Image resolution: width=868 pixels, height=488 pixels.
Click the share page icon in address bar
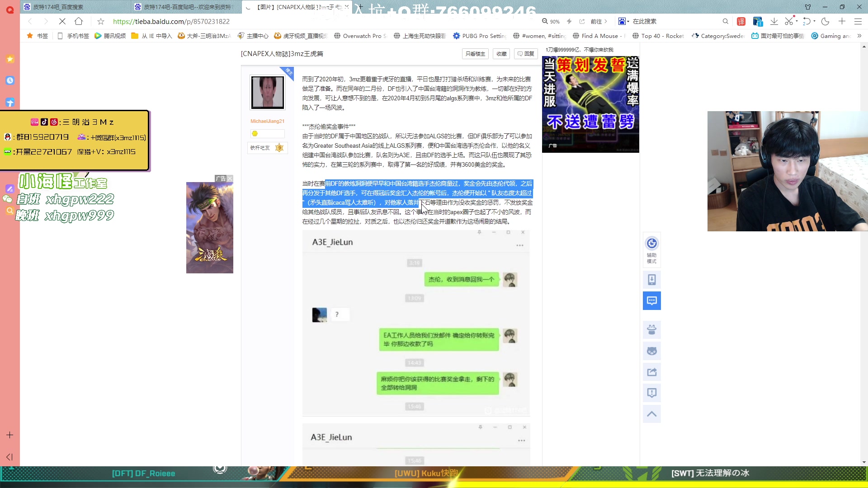(x=582, y=21)
